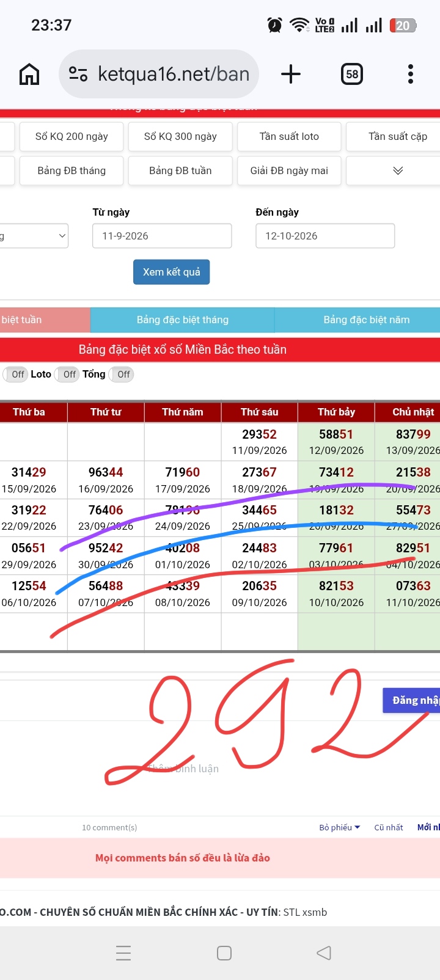
Task: Tap Android recent apps menu button
Action: (x=123, y=953)
